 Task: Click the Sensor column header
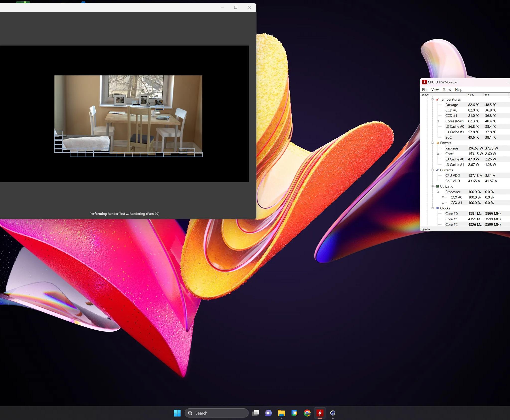tap(444, 95)
